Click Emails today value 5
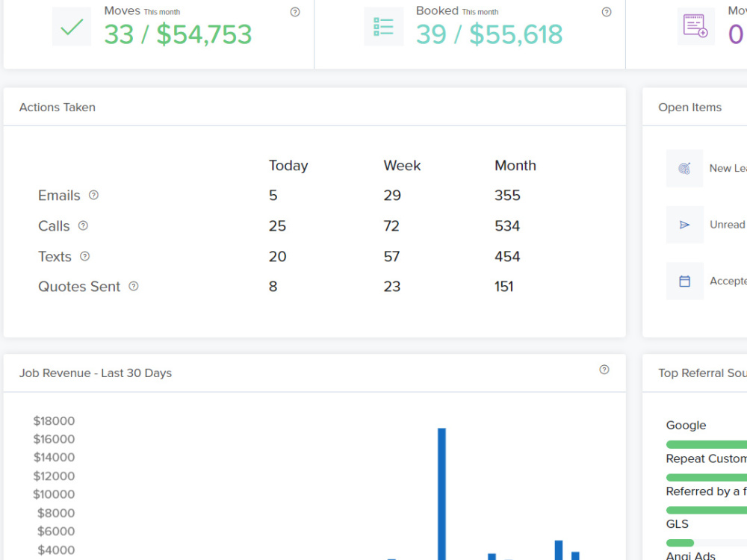 273,195
